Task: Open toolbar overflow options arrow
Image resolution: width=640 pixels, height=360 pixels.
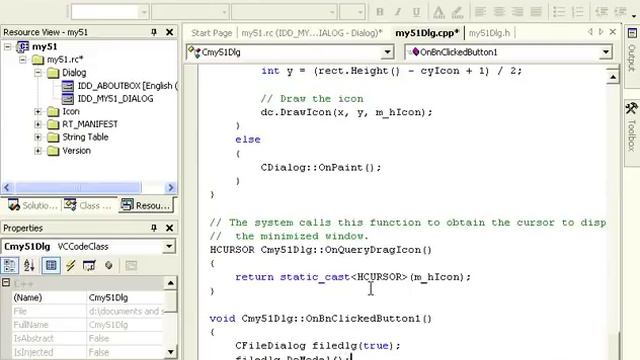Action: 634,16
